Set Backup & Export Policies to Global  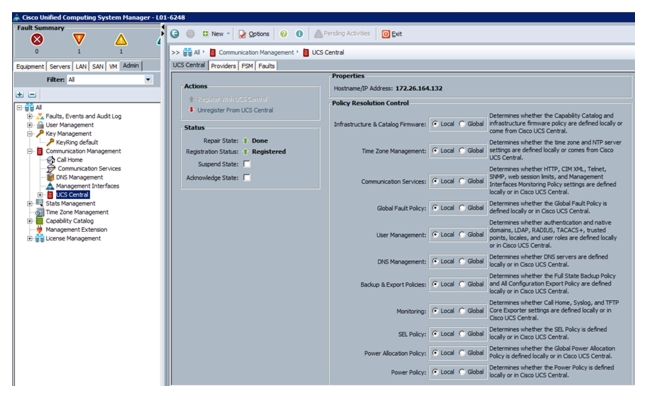462,284
